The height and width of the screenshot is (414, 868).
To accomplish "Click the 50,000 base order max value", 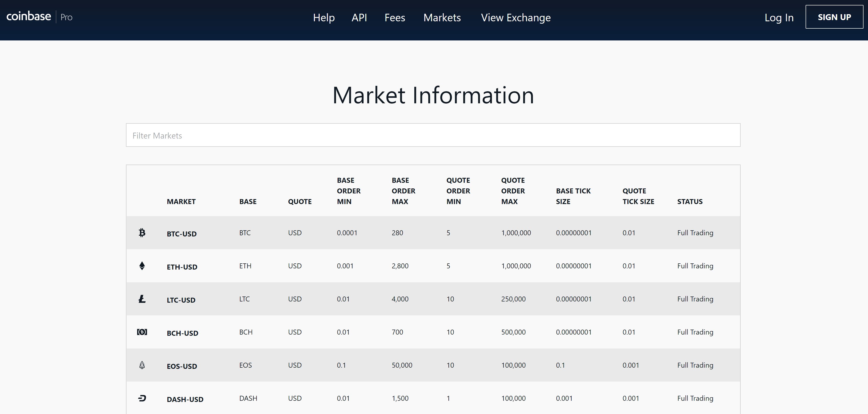I will tap(402, 365).
